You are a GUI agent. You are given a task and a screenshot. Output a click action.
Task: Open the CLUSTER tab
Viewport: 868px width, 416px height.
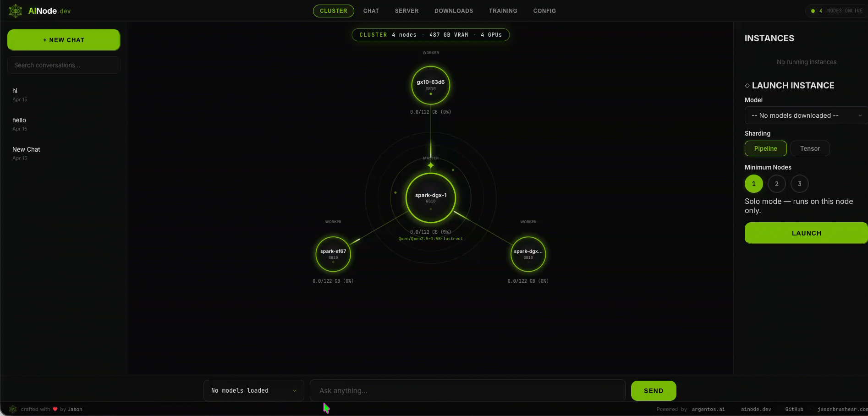click(x=334, y=11)
